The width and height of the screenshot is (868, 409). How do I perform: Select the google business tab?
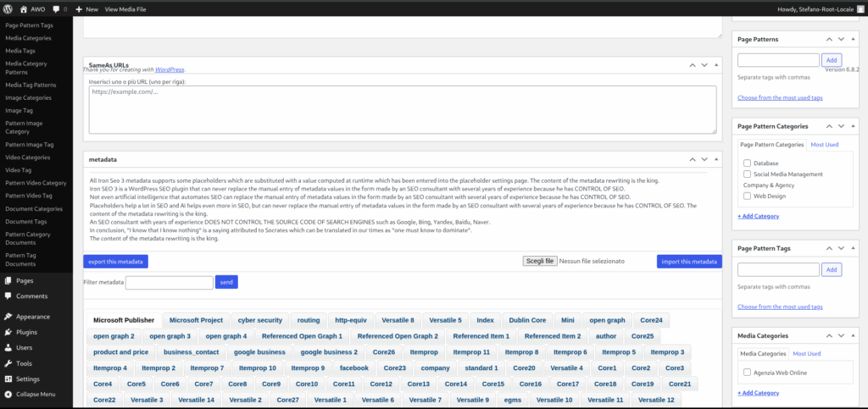(259, 352)
